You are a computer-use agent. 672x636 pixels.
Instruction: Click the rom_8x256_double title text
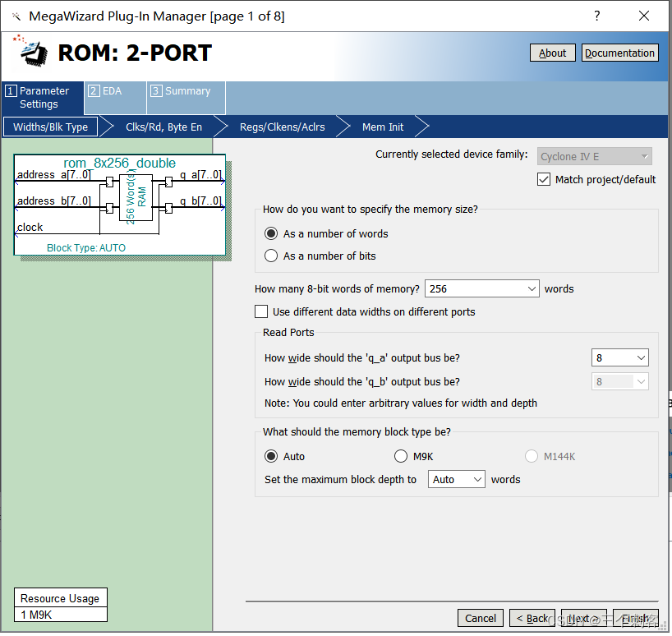click(x=120, y=163)
